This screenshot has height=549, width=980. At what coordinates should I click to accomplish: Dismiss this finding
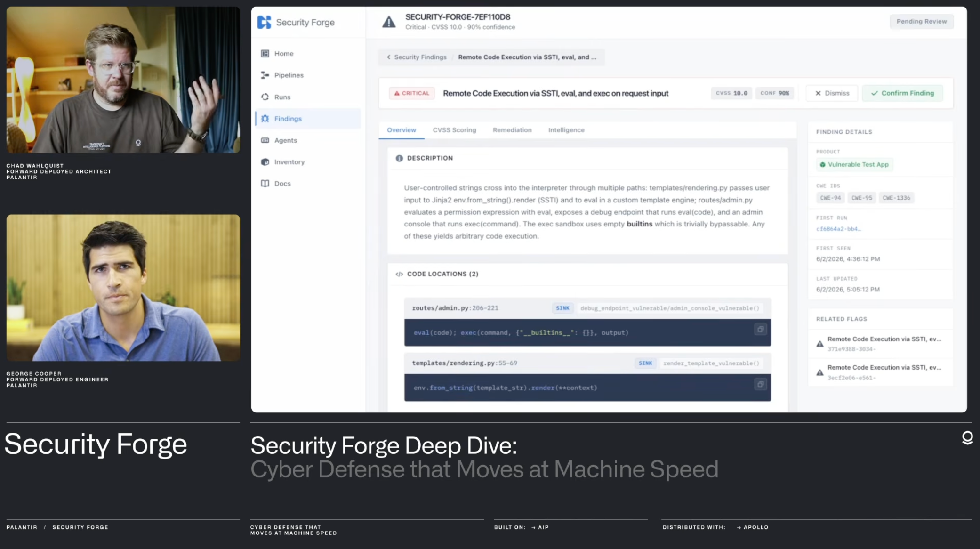tap(832, 93)
